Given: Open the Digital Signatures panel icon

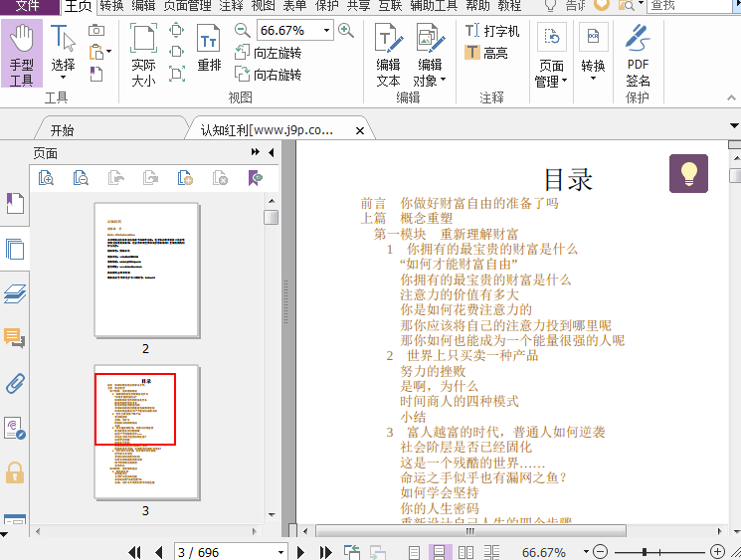Looking at the screenshot, I should click(x=15, y=428).
